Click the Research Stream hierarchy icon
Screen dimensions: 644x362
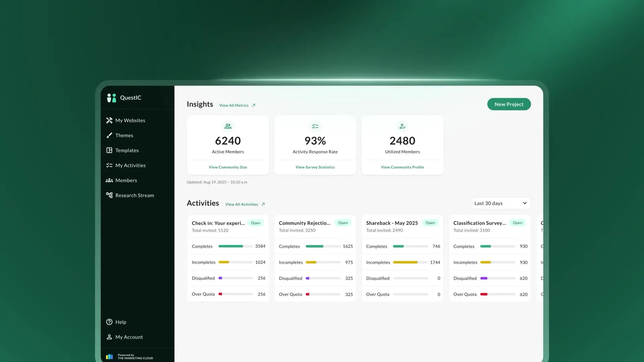pyautogui.click(x=109, y=195)
